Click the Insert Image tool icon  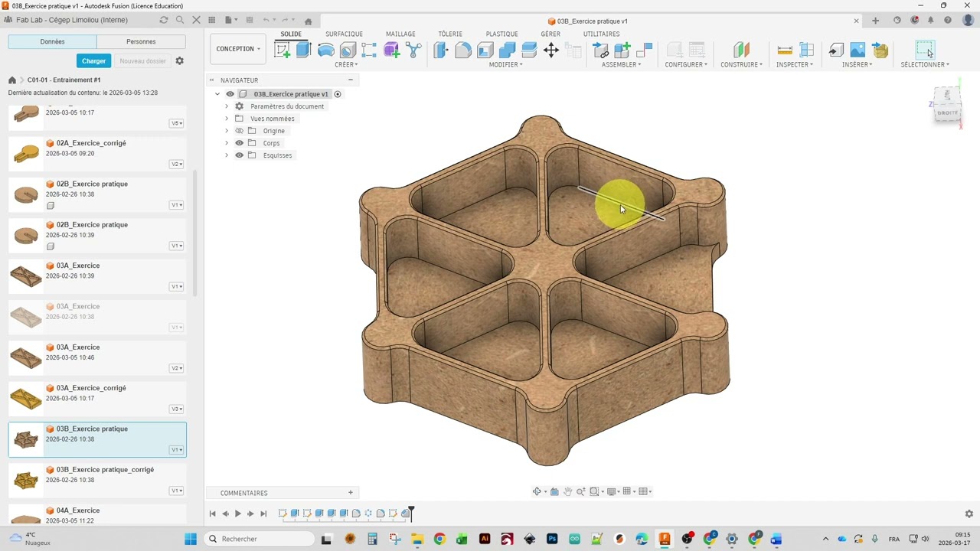[857, 51]
